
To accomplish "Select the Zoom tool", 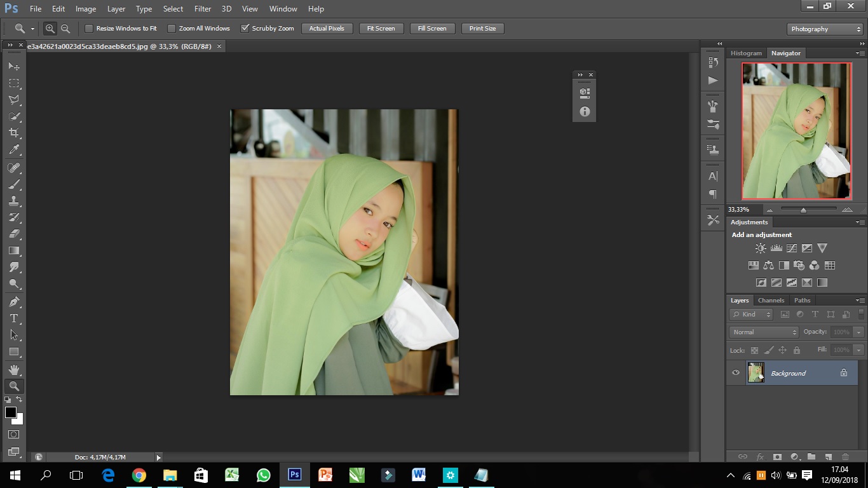I will click(14, 386).
